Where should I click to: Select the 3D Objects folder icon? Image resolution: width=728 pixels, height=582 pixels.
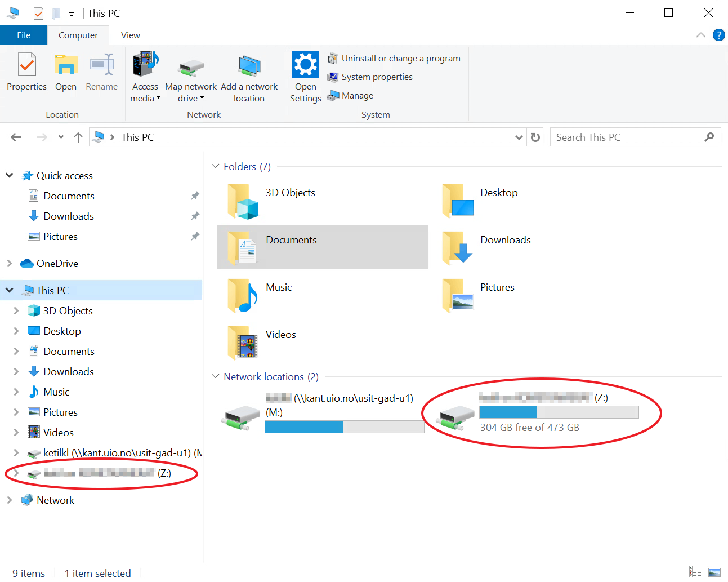243,201
